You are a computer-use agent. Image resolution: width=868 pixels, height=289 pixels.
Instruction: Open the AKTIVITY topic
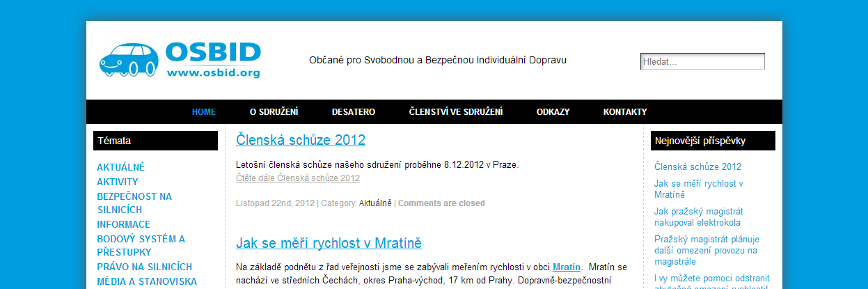tap(117, 182)
